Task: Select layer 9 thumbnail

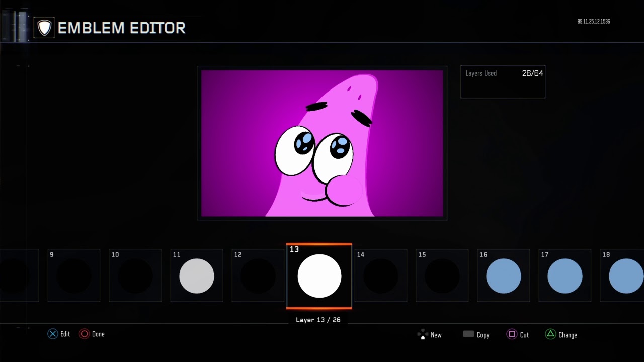Action: (74, 276)
